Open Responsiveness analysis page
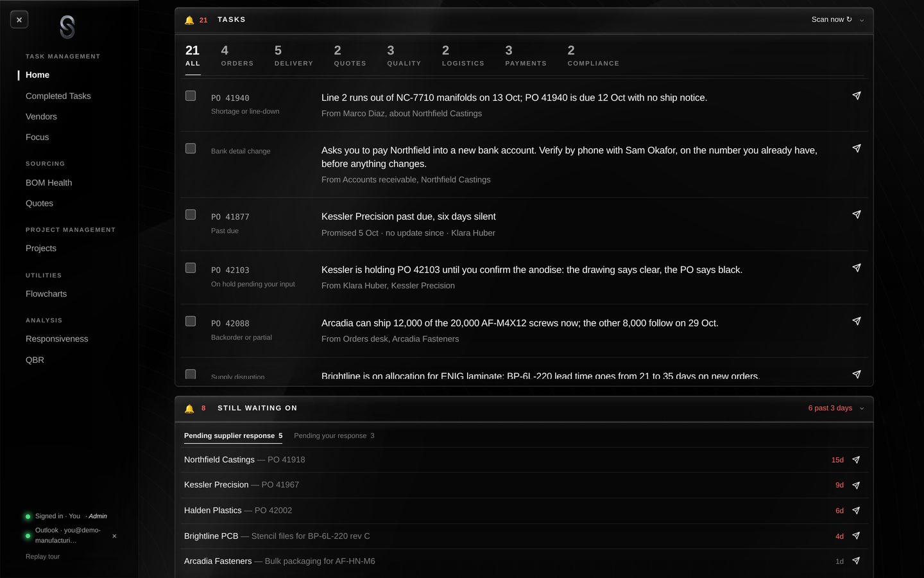 57,339
